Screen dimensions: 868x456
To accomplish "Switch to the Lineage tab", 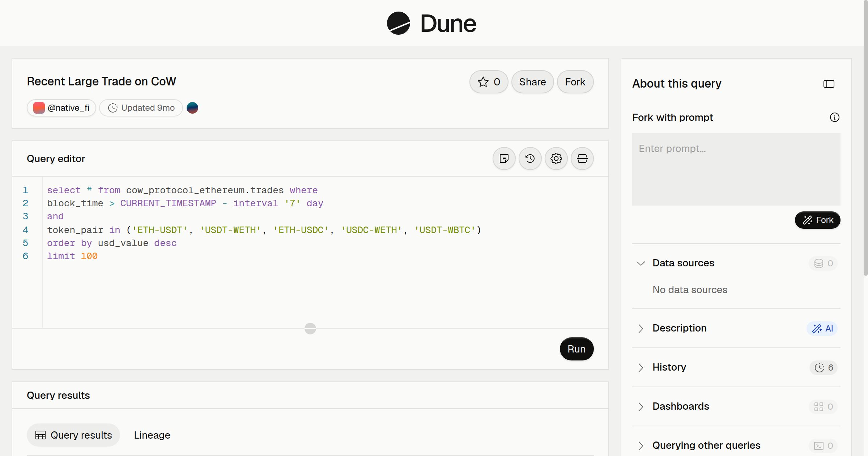I will click(x=152, y=435).
